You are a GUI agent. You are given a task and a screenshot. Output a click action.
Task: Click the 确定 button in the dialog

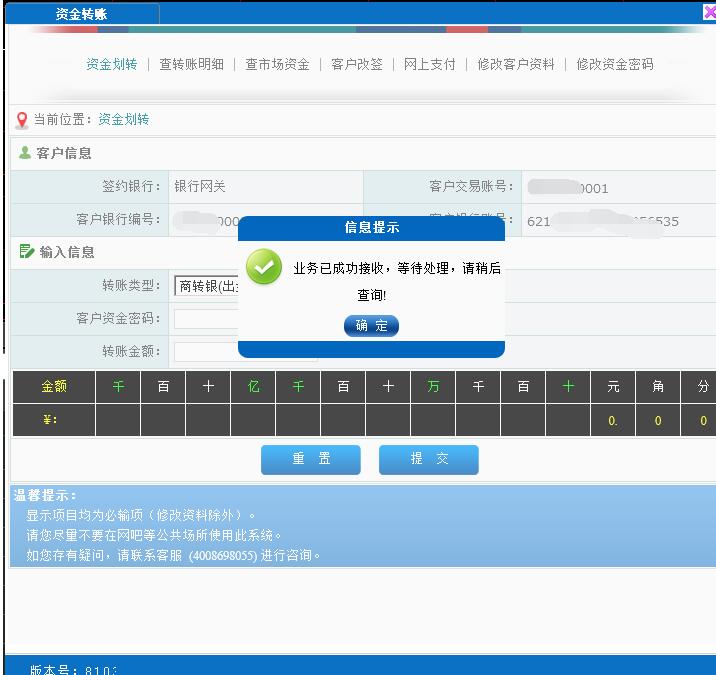(371, 326)
